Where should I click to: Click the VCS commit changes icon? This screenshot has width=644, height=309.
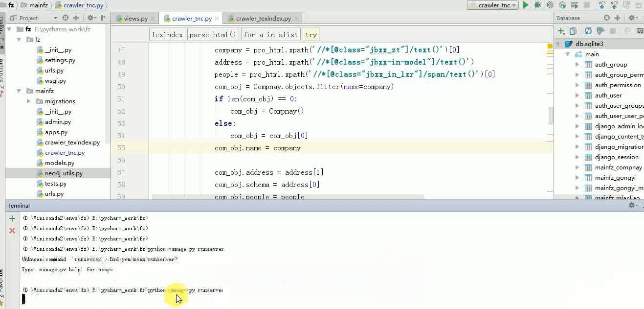coord(615,5)
